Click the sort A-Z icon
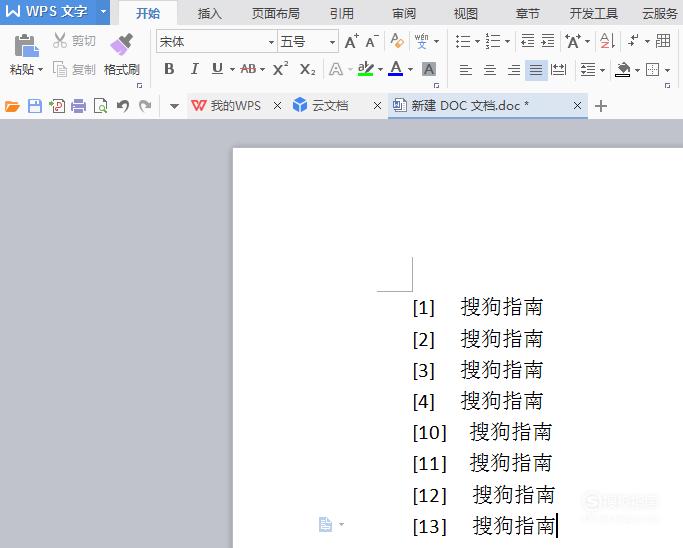 click(x=607, y=41)
